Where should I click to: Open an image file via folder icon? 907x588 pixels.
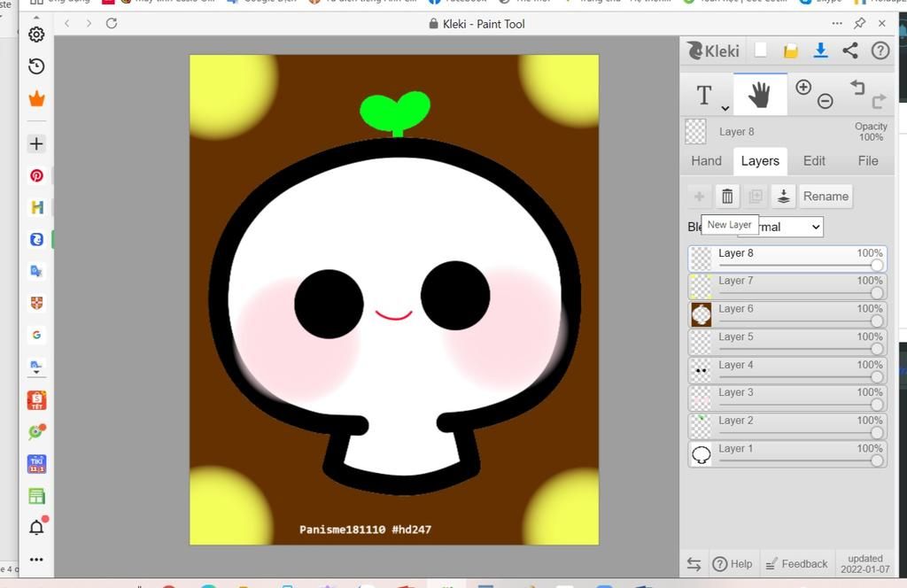tap(791, 50)
